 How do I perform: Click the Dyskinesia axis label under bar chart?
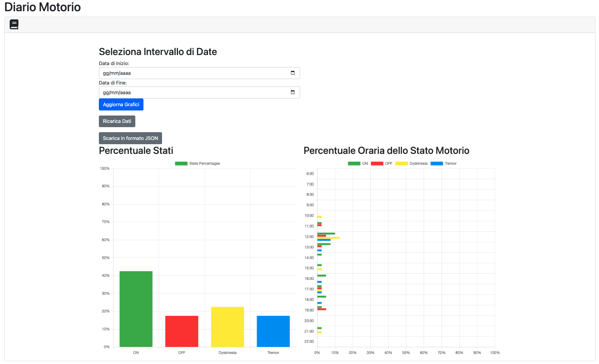(228, 353)
